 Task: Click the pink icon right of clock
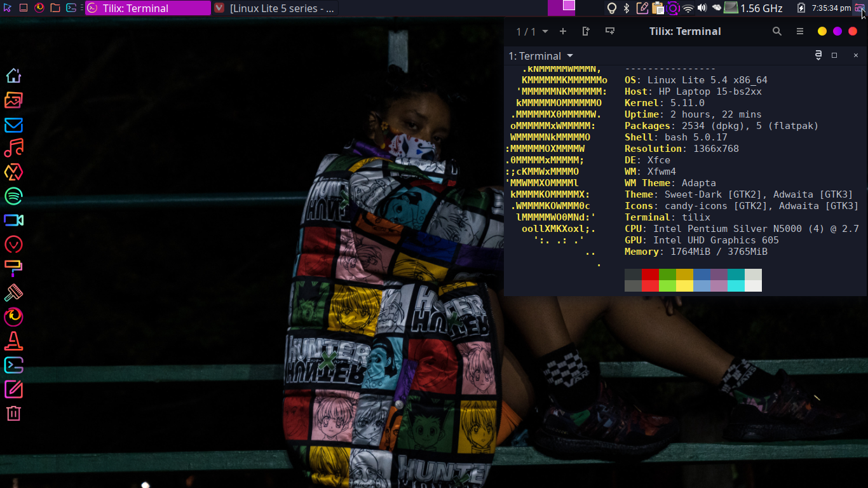coord(859,8)
